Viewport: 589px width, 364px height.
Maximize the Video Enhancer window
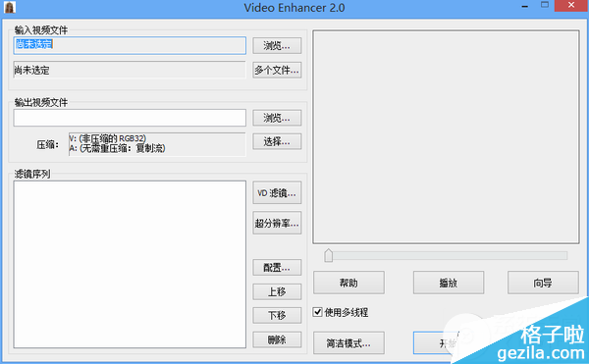545,6
